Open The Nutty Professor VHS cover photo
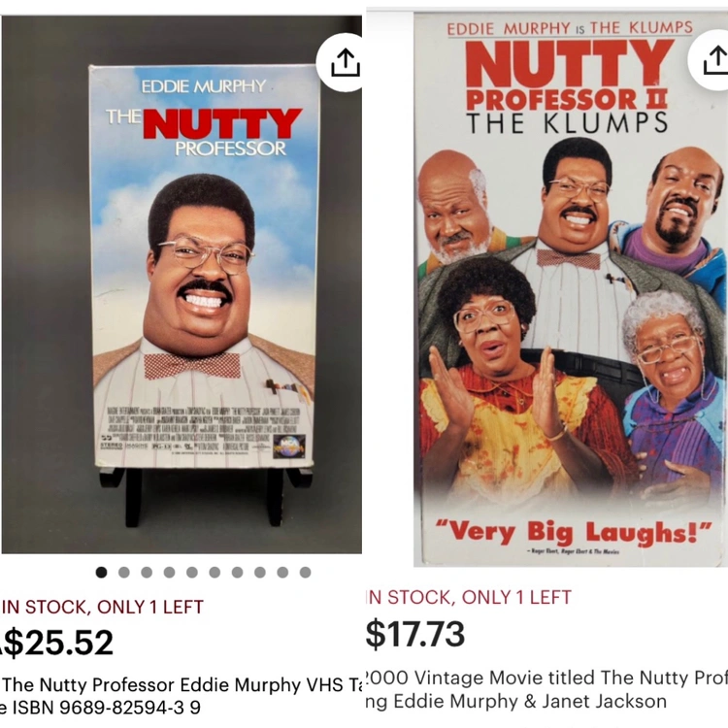Viewport: 728px width, 728px height. 182,284
